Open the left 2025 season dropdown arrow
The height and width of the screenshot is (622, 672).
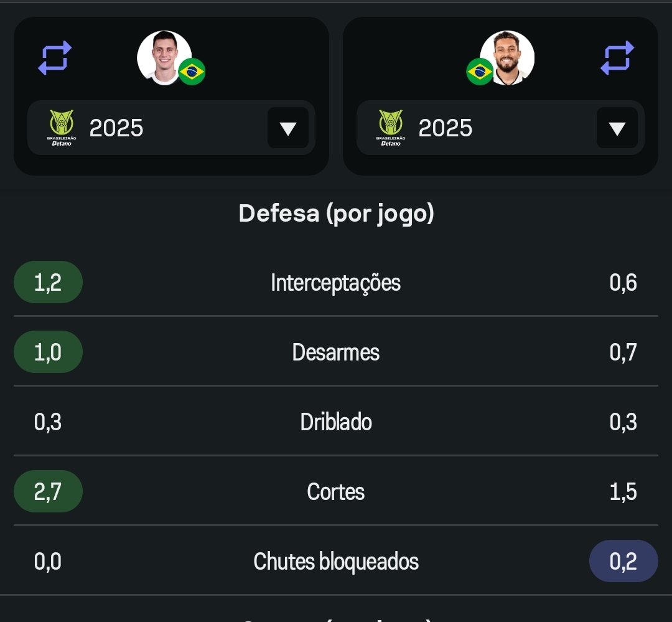[x=288, y=128]
